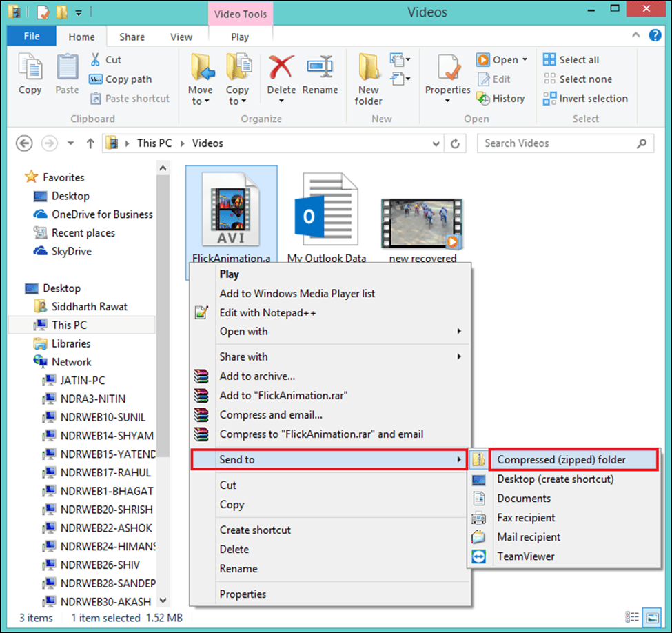Screen dimensions: 672x633
Task: Switch to the View ribbon tab
Action: coord(181,37)
